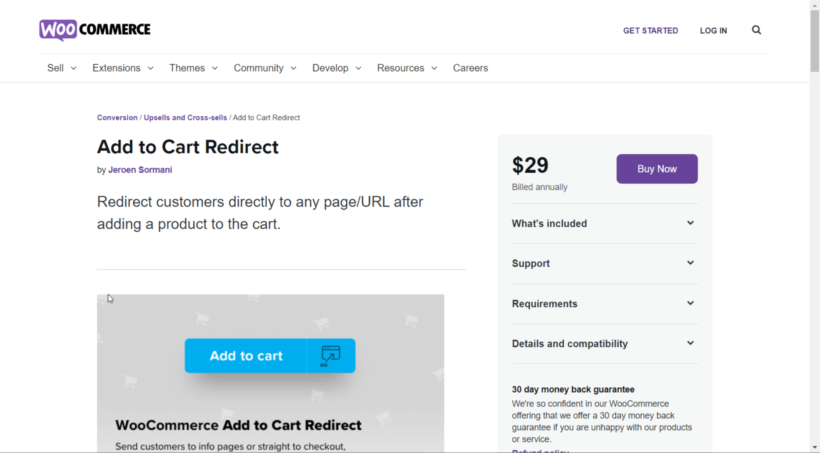Viewport: 820px width, 453px height.
Task: Open the Community dropdown menu
Action: (265, 68)
